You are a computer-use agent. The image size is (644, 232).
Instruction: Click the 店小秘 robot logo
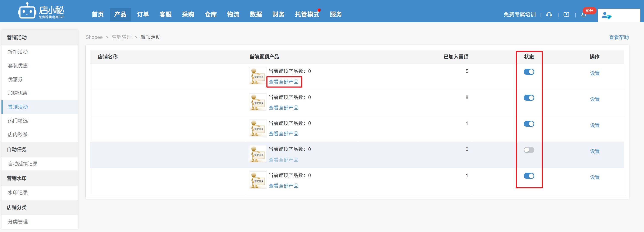pyautogui.click(x=27, y=11)
